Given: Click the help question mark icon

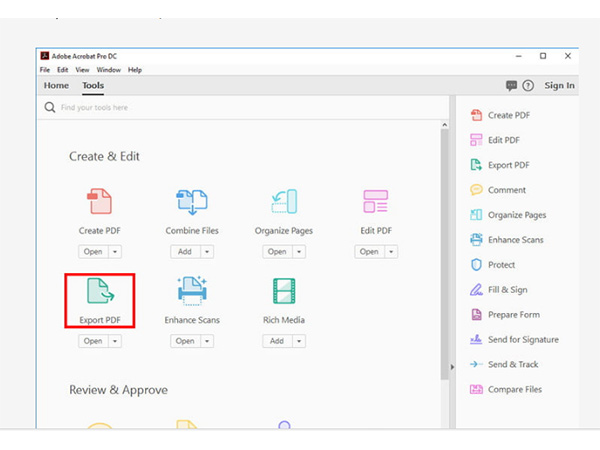Looking at the screenshot, I should click(528, 86).
